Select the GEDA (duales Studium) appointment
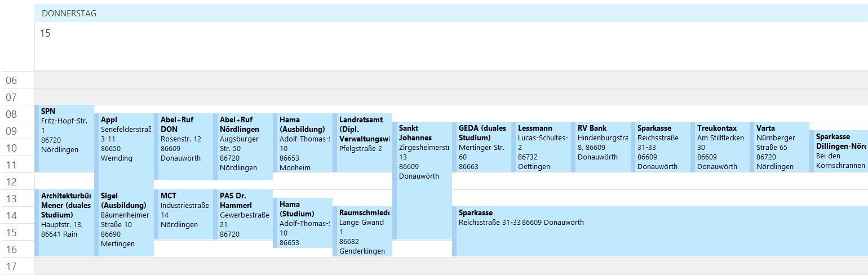The height and width of the screenshot is (275, 868). pyautogui.click(x=482, y=147)
